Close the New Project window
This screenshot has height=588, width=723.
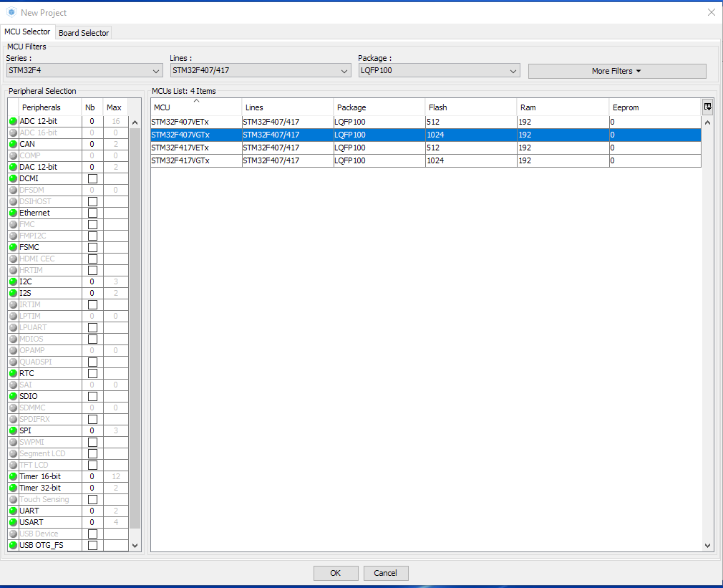[x=711, y=12]
